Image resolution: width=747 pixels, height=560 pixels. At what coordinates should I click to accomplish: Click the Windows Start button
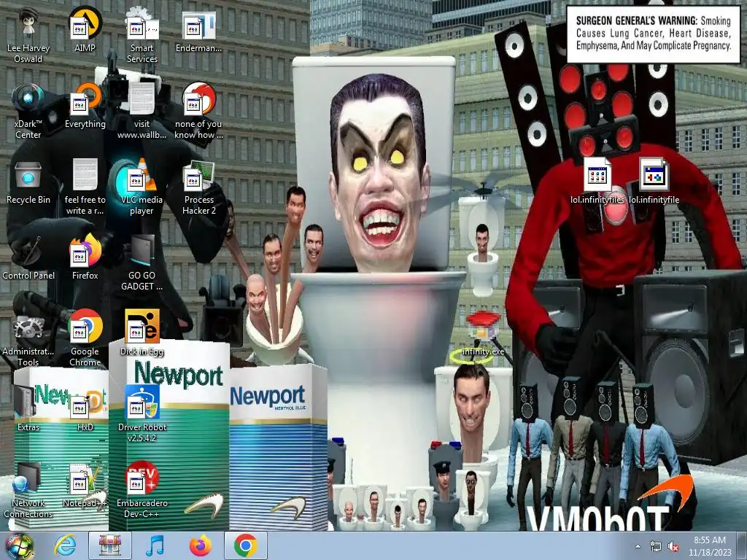click(x=19, y=545)
